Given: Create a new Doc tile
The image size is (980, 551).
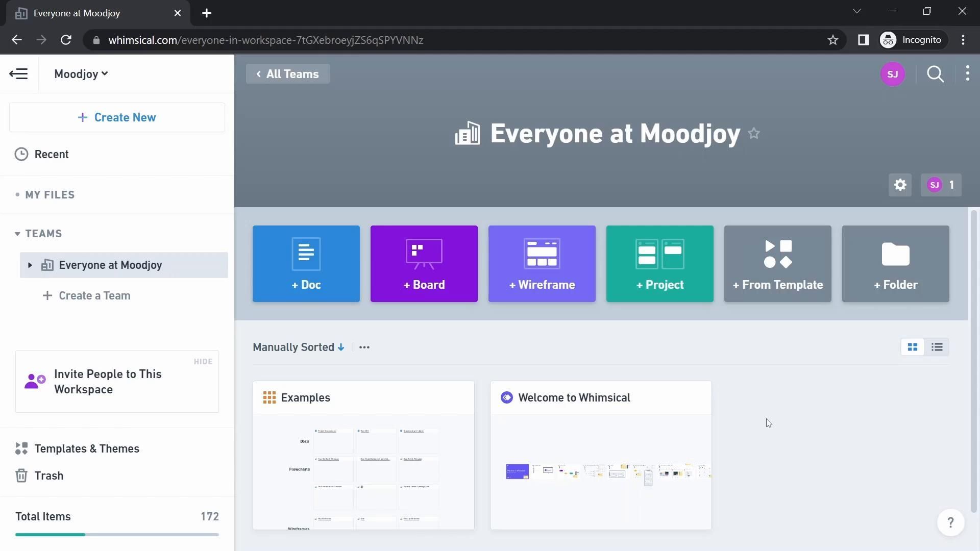Looking at the screenshot, I should [306, 264].
